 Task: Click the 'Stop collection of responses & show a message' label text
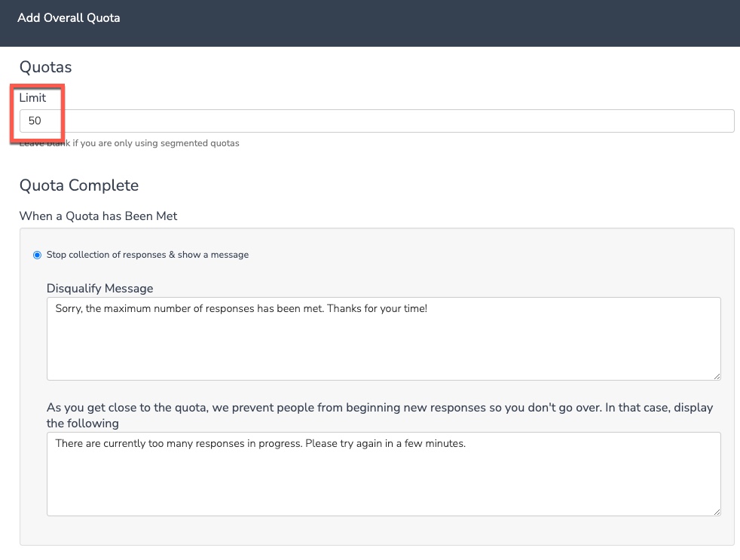pos(148,255)
